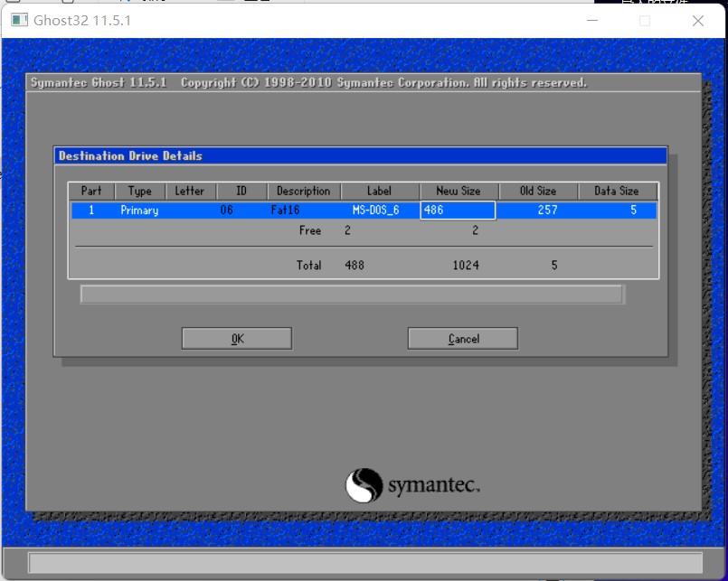The width and height of the screenshot is (728, 581).
Task: Click the empty status box below the partition table
Action: pos(353,295)
